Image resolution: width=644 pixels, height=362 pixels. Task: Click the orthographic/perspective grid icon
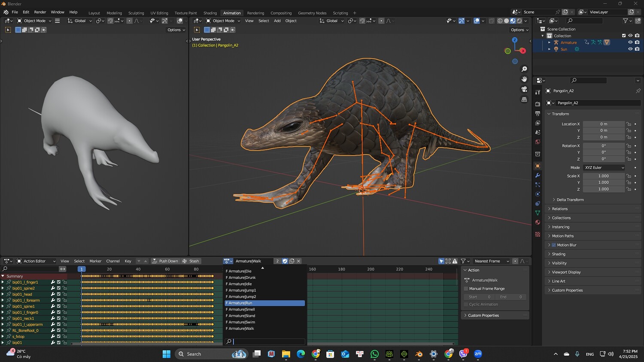524,100
